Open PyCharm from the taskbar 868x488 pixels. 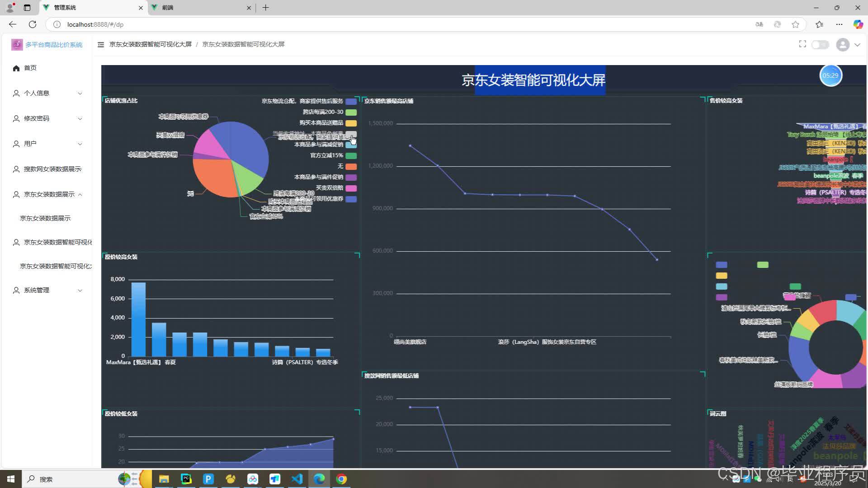click(186, 479)
